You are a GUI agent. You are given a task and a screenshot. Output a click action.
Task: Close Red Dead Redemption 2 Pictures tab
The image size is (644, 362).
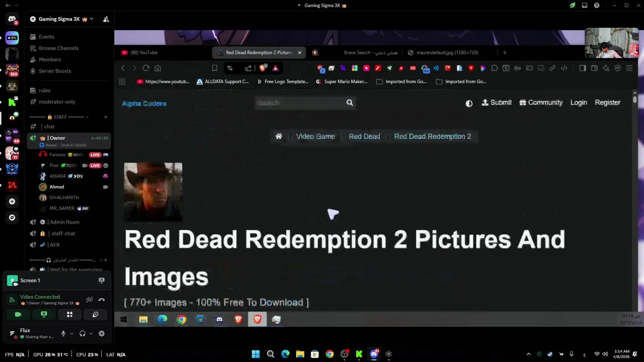299,52
